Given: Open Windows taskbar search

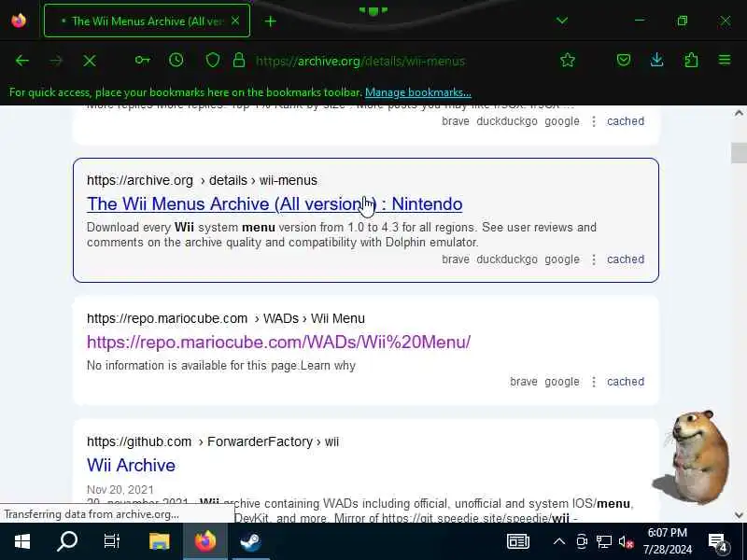Looking at the screenshot, I should (x=67, y=541).
